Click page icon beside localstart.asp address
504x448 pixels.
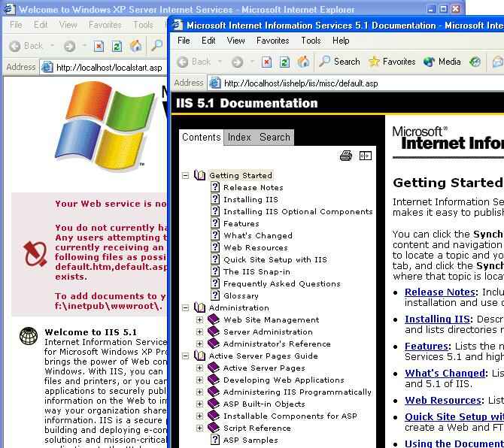47,67
